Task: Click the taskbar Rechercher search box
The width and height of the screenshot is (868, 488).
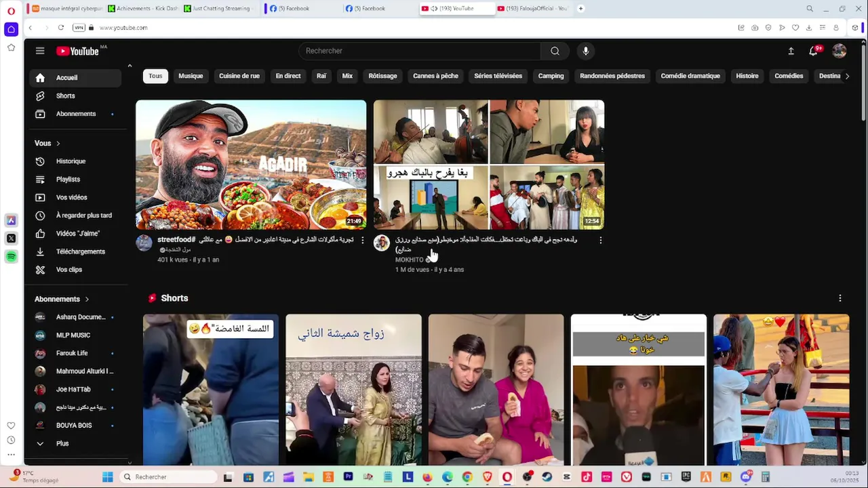Action: tap(167, 477)
